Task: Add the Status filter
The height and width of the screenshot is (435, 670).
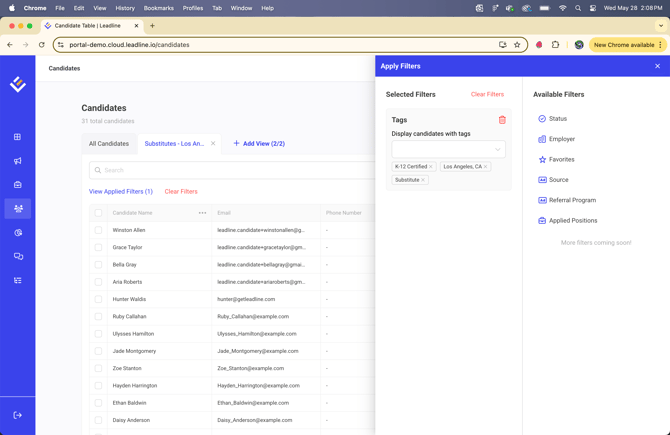Action: pyautogui.click(x=552, y=119)
